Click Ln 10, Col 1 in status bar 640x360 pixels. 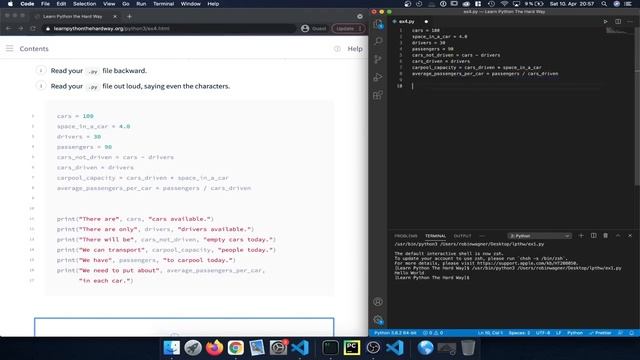(490, 333)
